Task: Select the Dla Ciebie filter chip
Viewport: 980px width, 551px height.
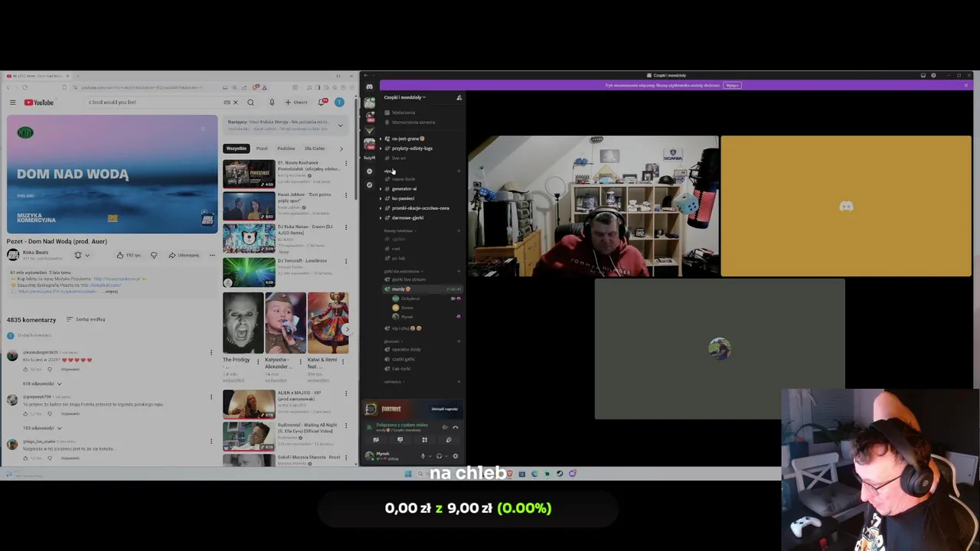Action: [x=315, y=148]
